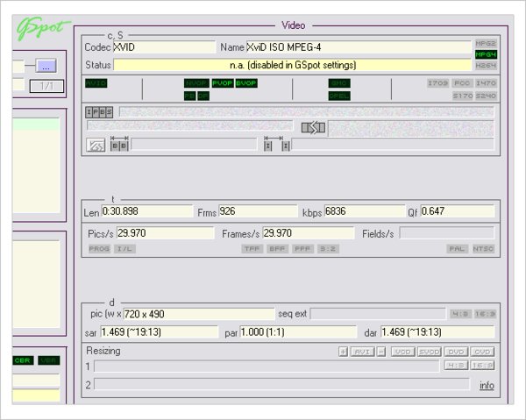The image size is (526, 420).
Task: Click the S240 colorimetry indicator
Action: click(486, 96)
